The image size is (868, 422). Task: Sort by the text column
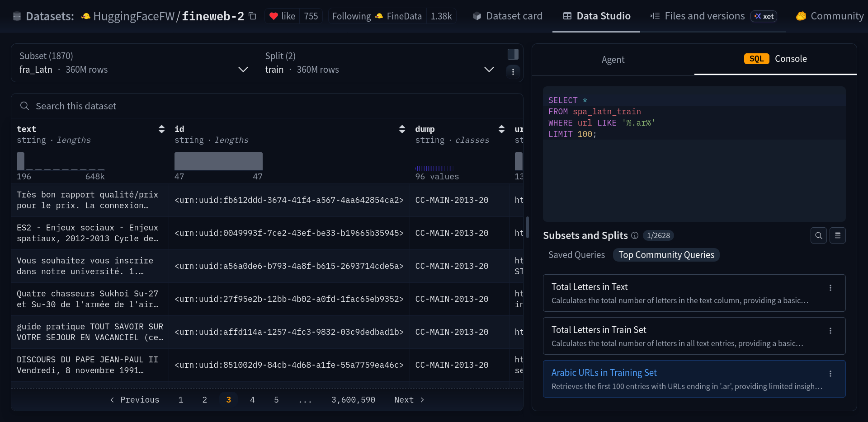(x=161, y=129)
